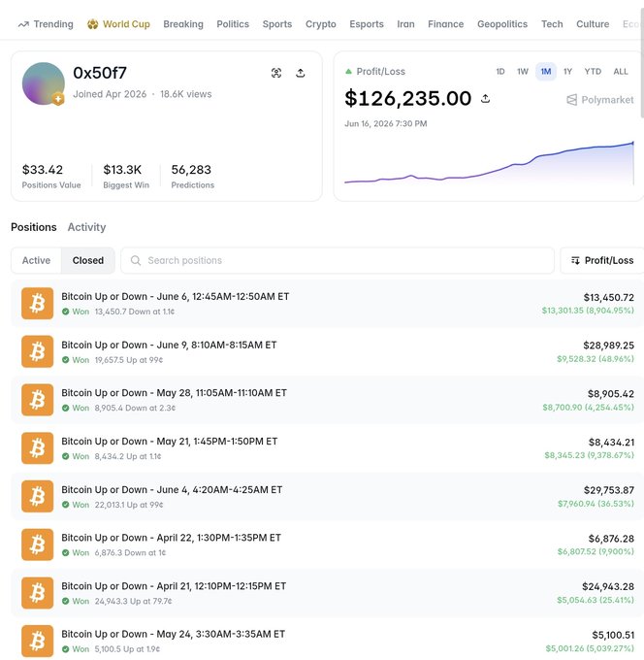Open the April 22 1:30PM Bitcoin market
Screen dimensions: 644x660
(x=172, y=538)
